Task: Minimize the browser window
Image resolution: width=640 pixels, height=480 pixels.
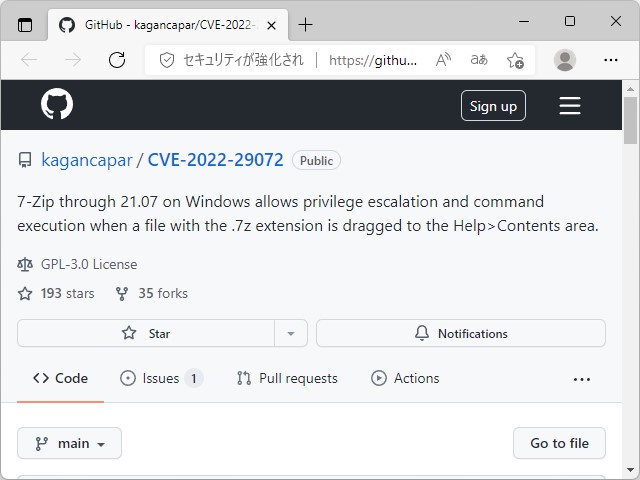Action: coord(524,21)
